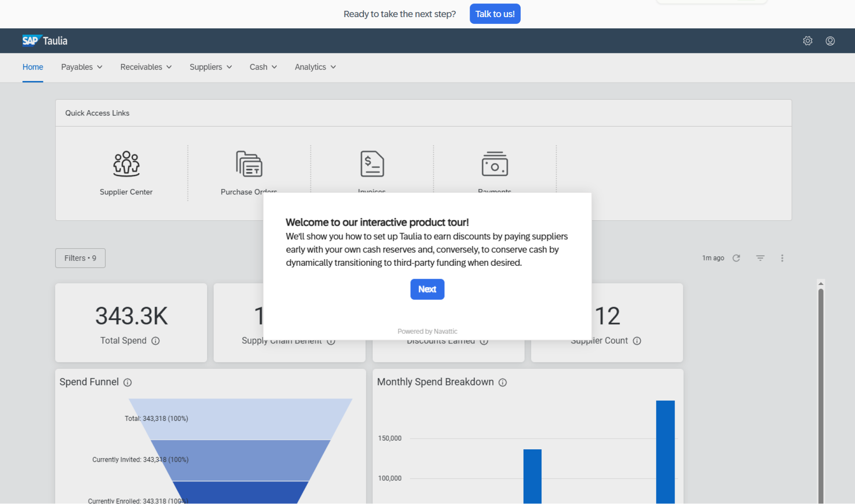Click the Talk to us button

pyautogui.click(x=495, y=14)
